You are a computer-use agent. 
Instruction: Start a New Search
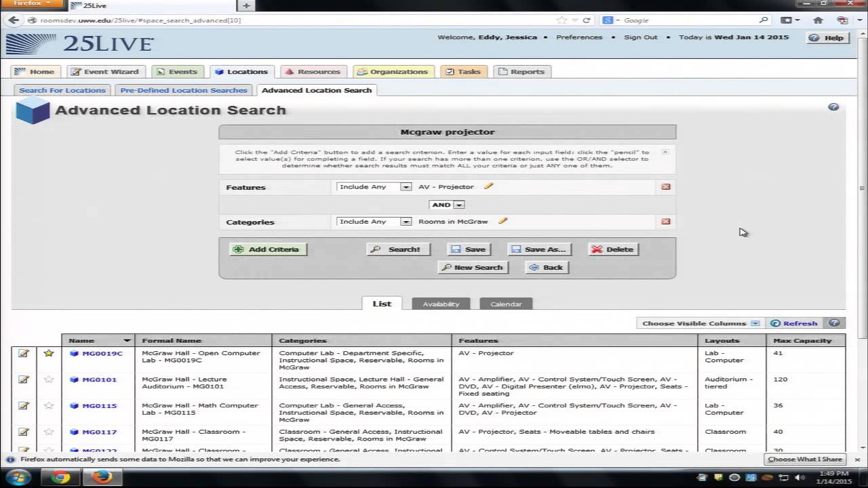(x=473, y=267)
